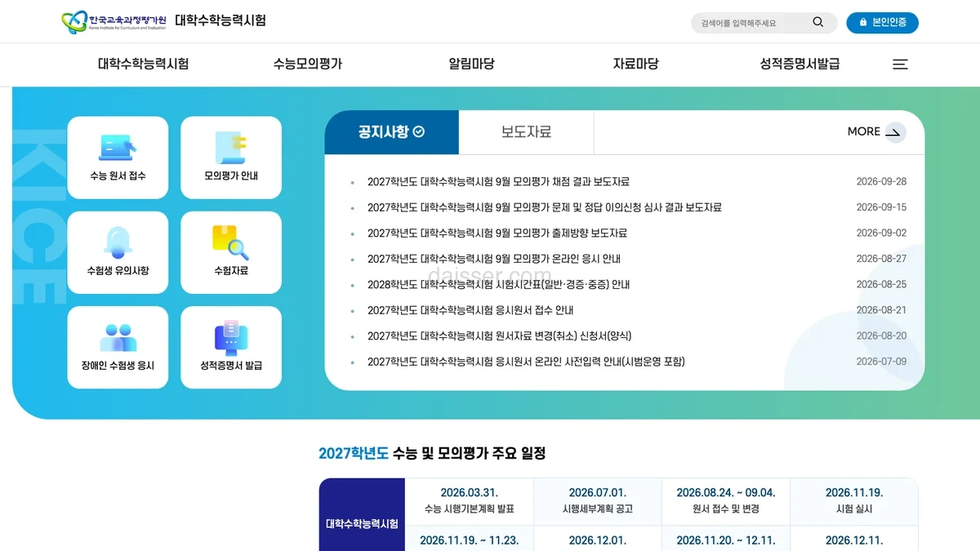This screenshot has width=980, height=551.
Task: Open 장애인 수험생 응시 people icon card
Action: pyautogui.click(x=118, y=348)
